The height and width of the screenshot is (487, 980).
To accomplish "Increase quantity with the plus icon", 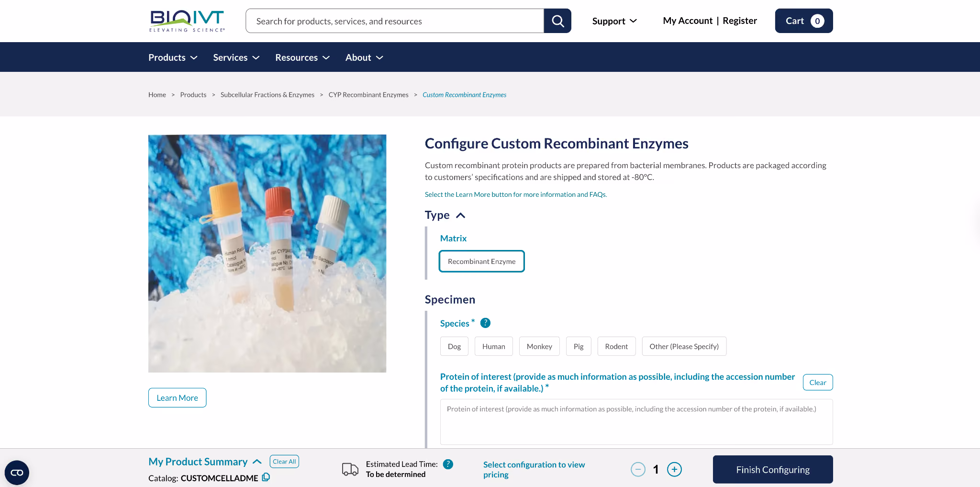I will tap(674, 469).
